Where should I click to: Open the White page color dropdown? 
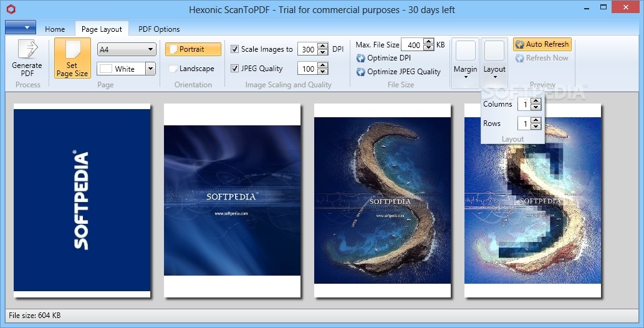pos(150,69)
